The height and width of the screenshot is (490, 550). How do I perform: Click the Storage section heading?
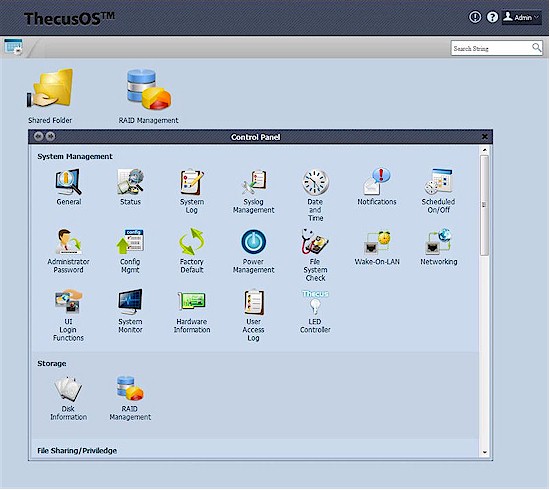click(52, 363)
